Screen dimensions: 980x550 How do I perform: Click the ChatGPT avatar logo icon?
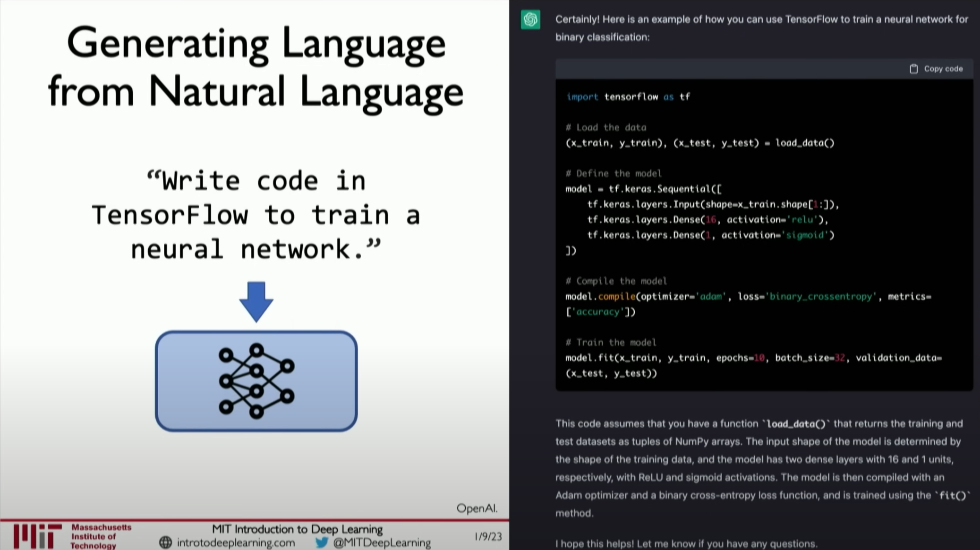coord(530,19)
